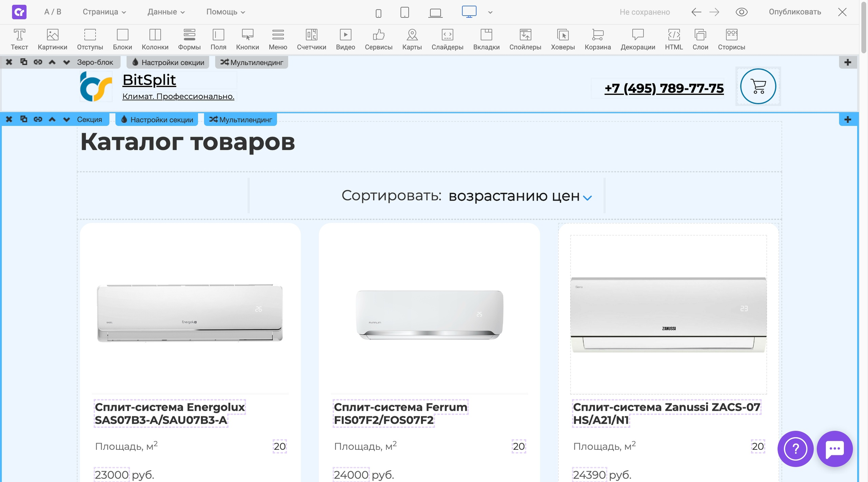Add a Сторисы element

tap(731, 39)
